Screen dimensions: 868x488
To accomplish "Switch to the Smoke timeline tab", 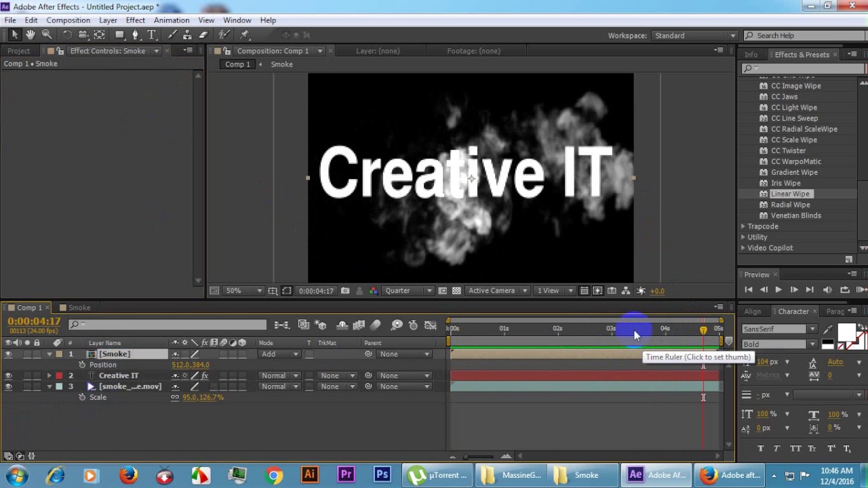I will coord(79,308).
